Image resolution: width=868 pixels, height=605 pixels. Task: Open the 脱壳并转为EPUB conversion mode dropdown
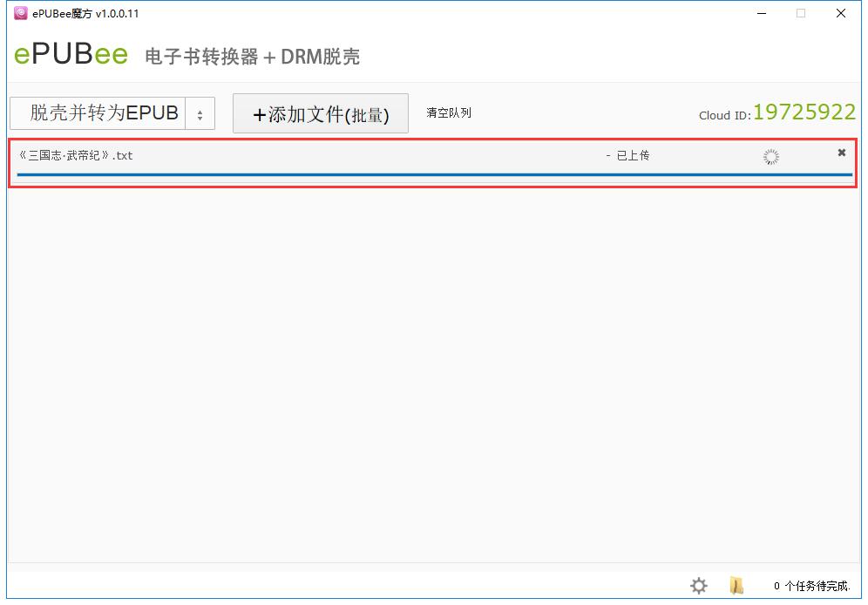point(104,113)
